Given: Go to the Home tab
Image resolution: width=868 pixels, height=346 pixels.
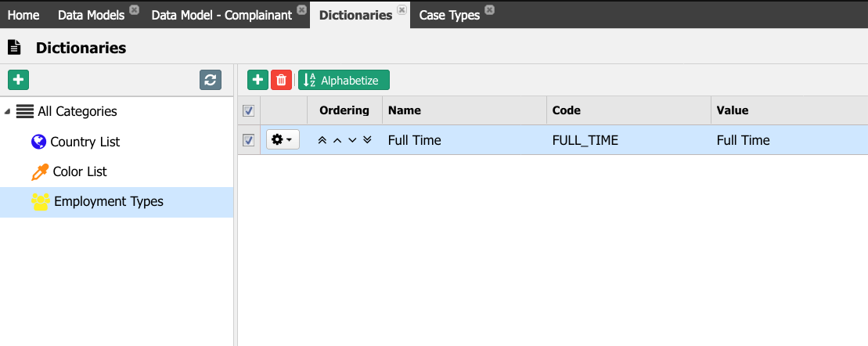Looking at the screenshot, I should (23, 15).
